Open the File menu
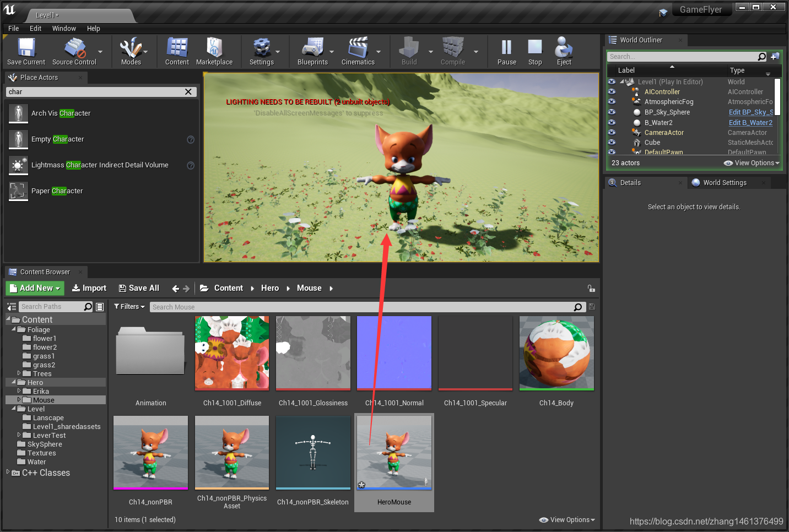Viewport: 789px width, 532px height. pyautogui.click(x=14, y=29)
